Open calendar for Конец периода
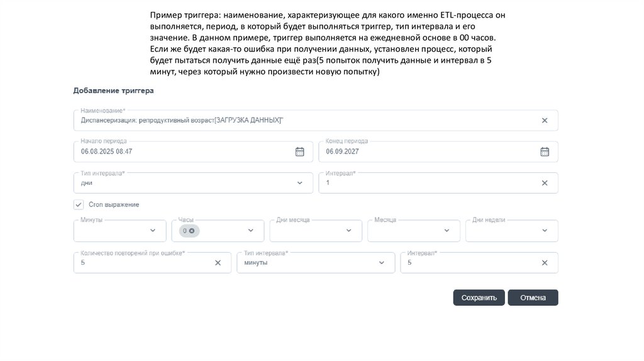The image size is (644, 361). point(545,152)
